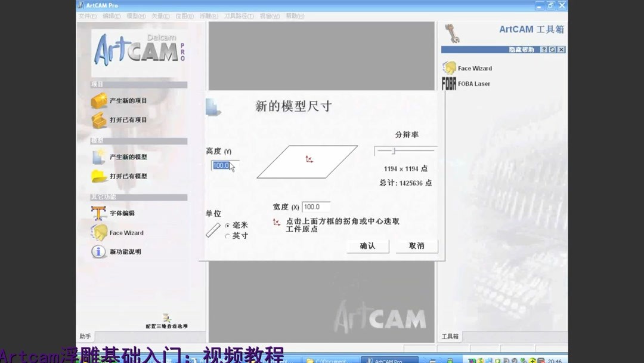This screenshot has height=363, width=644.
Task: Click the 取消 cancel button
Action: click(416, 246)
